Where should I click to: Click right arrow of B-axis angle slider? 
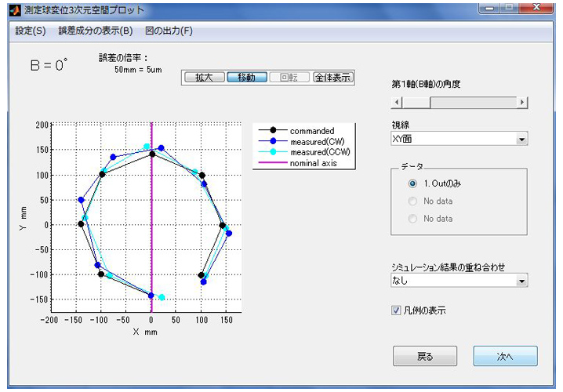[x=522, y=103]
